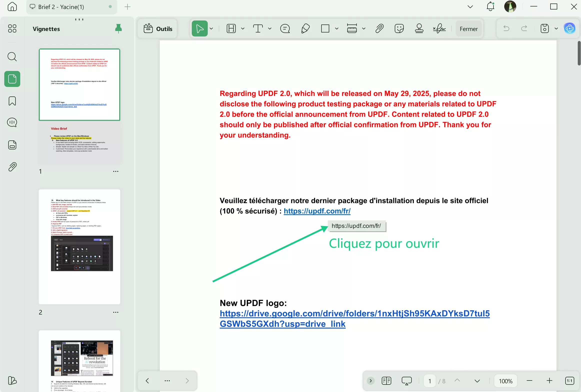The height and width of the screenshot is (392, 581).
Task: Expand the selection tool dropdown arrow
Action: point(211,28)
